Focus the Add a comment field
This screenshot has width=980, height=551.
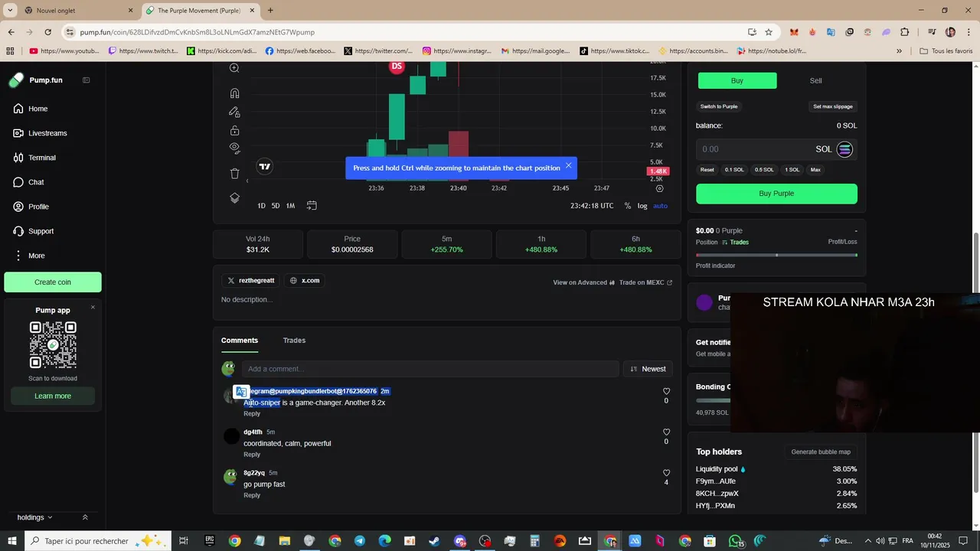(430, 369)
